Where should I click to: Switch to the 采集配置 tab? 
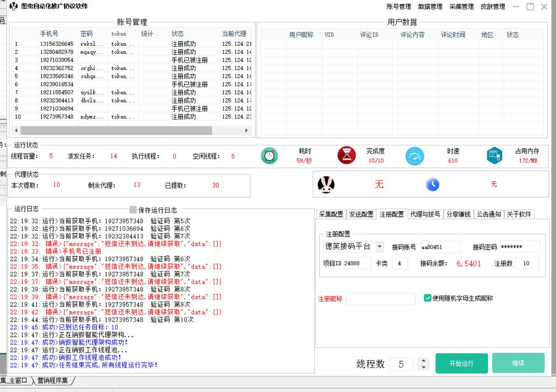click(331, 214)
